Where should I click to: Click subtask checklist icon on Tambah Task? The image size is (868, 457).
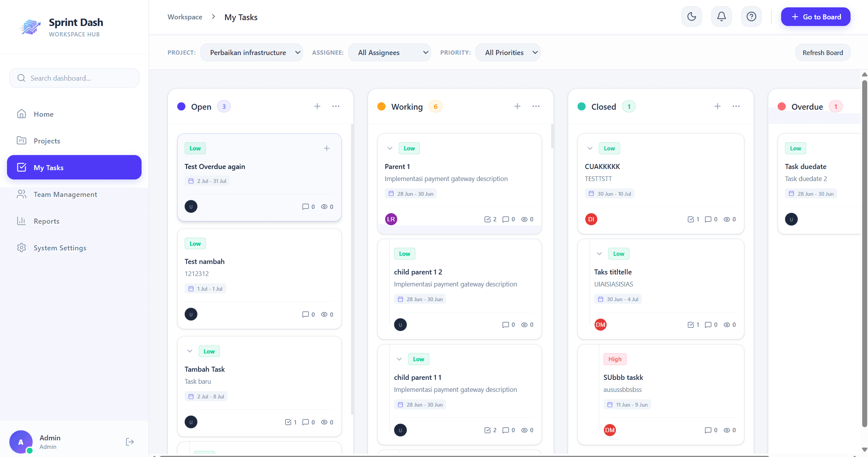click(288, 422)
